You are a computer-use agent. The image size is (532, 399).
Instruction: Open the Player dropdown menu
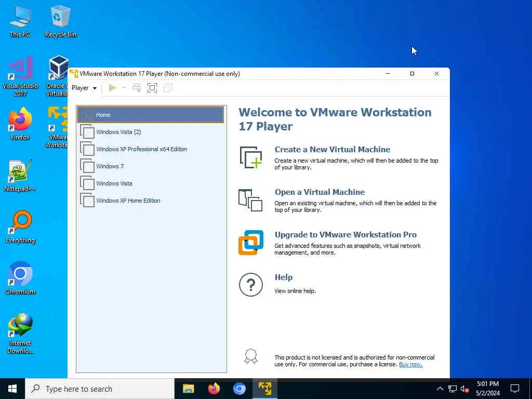84,88
